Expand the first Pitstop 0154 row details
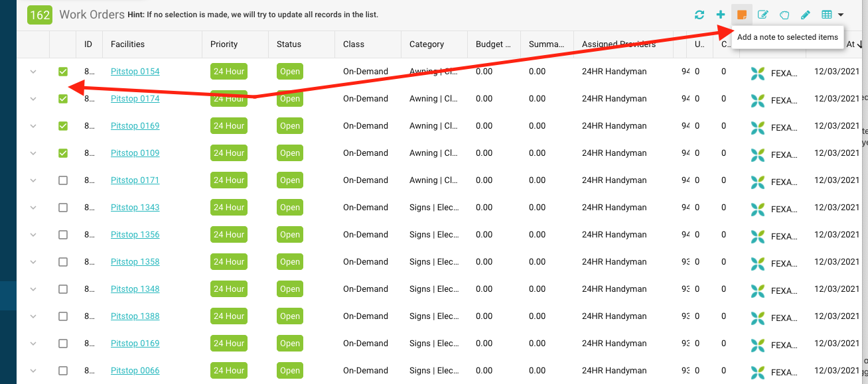 pos(33,71)
